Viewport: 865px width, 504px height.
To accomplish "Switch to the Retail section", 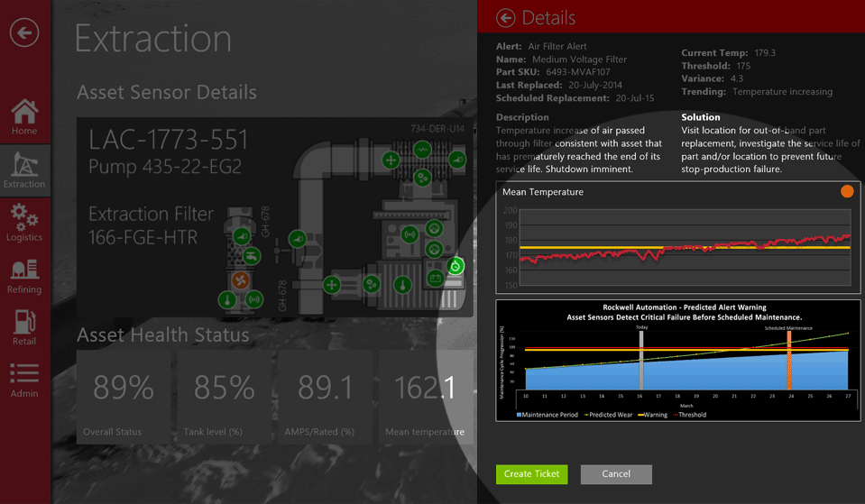I will pos(24,328).
